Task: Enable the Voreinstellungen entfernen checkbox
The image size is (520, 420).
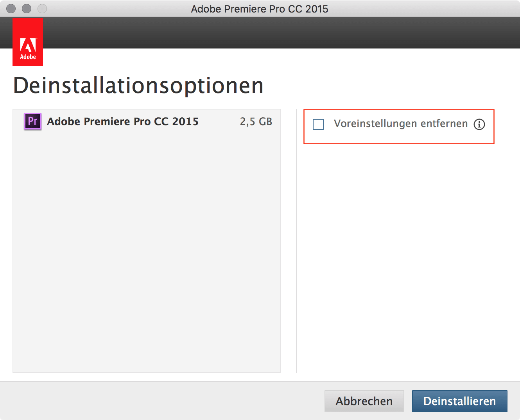Action: [318, 124]
